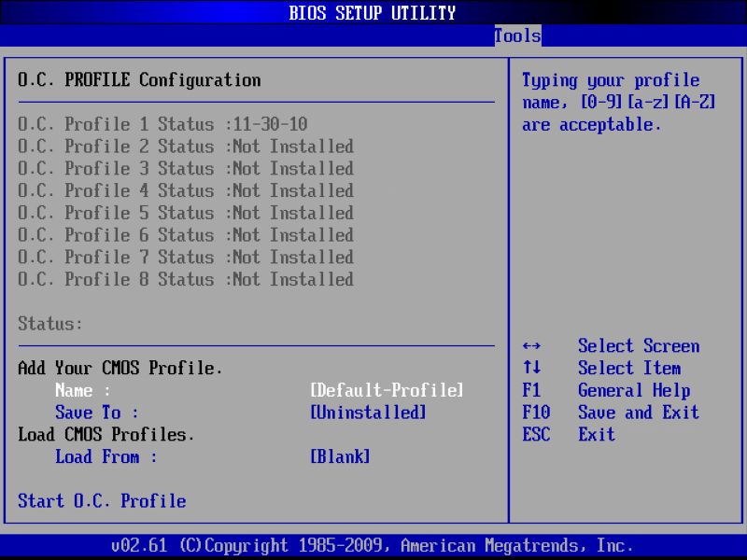Click the Select Item help text
This screenshot has width=747, height=560.
(x=629, y=368)
